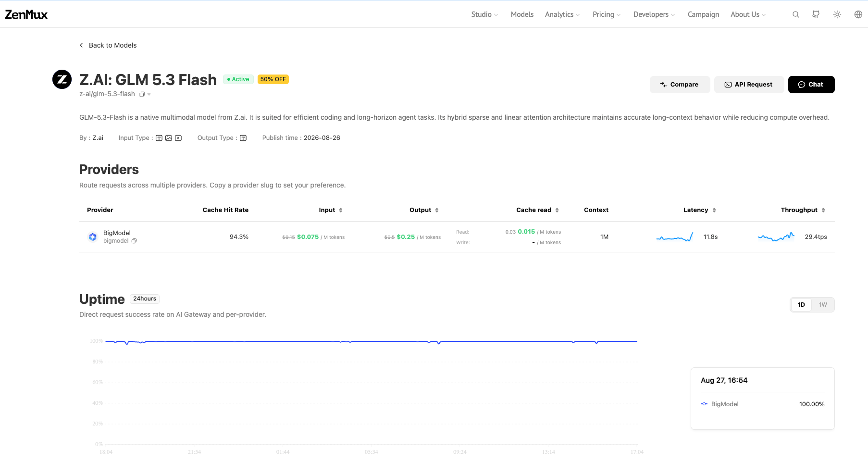868x475 pixels.
Task: Open the Analytics dropdown menu
Action: [562, 14]
